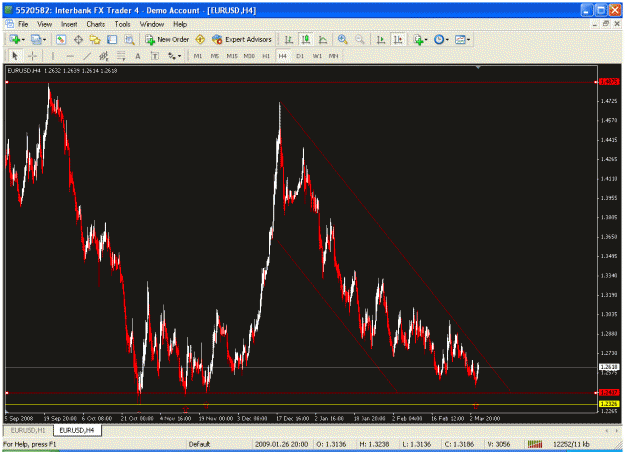Screen dimensions: 625x452
Task: Click the upper red 1.4875 price label
Action: tap(609, 82)
